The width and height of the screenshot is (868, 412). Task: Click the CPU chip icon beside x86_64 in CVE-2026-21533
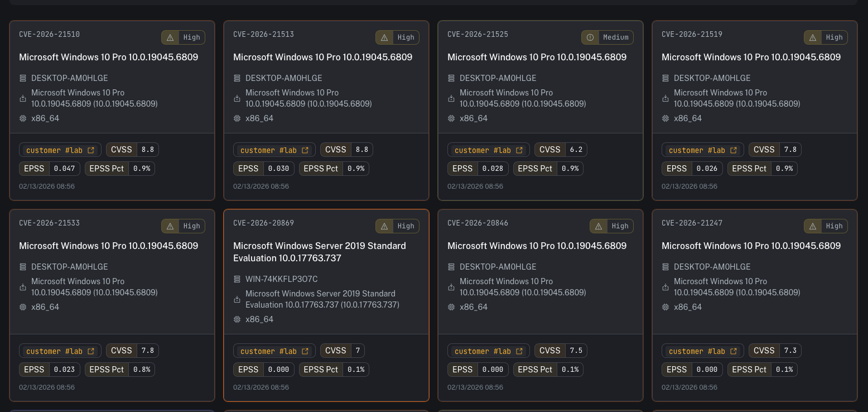(23, 307)
